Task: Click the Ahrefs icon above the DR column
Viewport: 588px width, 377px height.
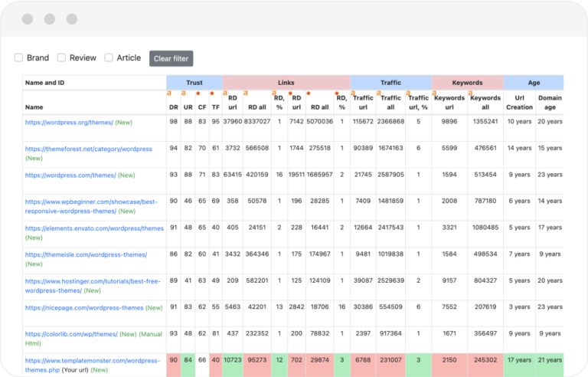Action: coord(170,93)
